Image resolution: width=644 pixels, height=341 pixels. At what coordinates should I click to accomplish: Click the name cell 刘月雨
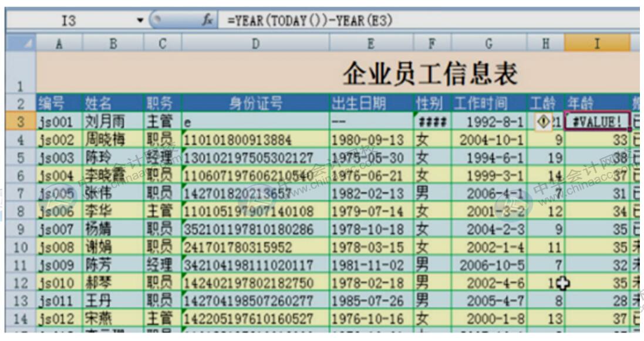113,121
